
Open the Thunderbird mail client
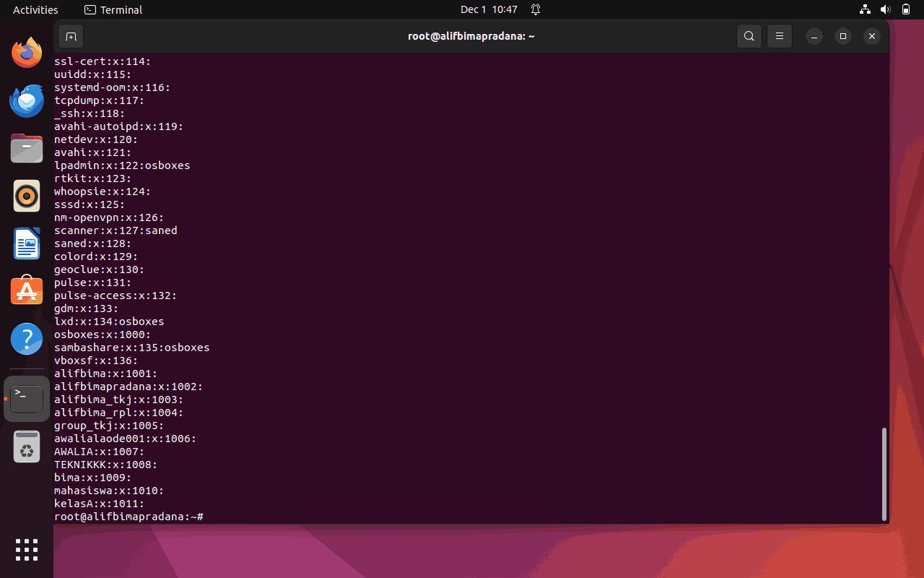pos(27,100)
